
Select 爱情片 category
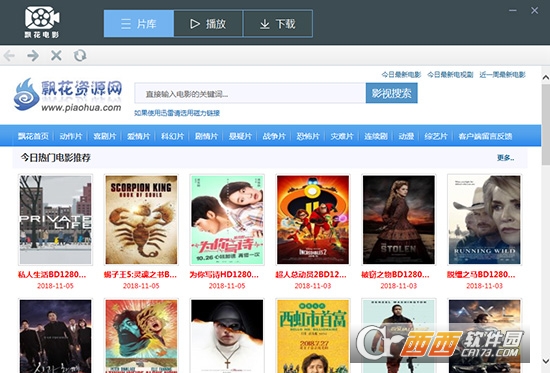tap(139, 136)
